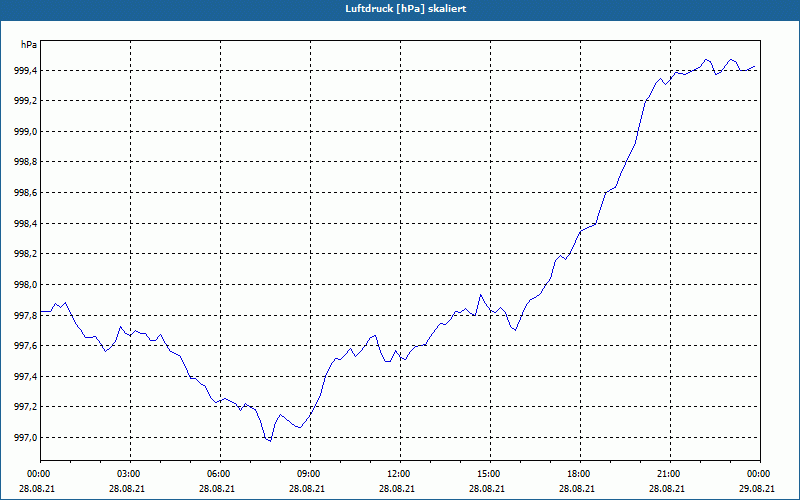
Task: Select the 29.08.21 date label
Action: point(758,488)
